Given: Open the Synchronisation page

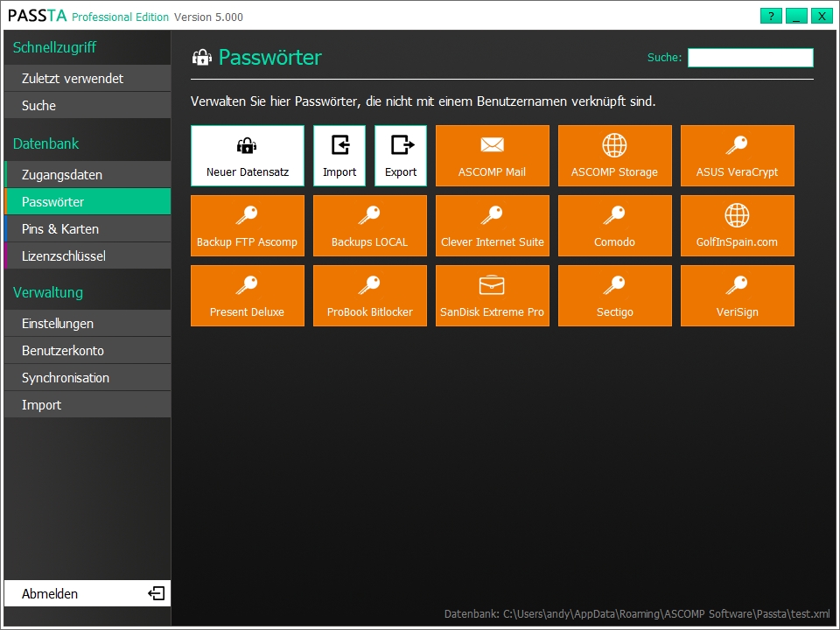Looking at the screenshot, I should click(87, 378).
